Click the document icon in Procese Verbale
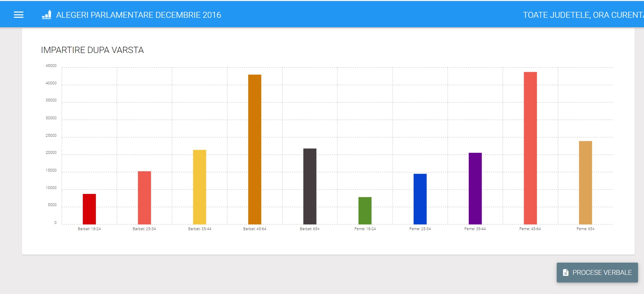The width and height of the screenshot is (644, 294). point(565,272)
